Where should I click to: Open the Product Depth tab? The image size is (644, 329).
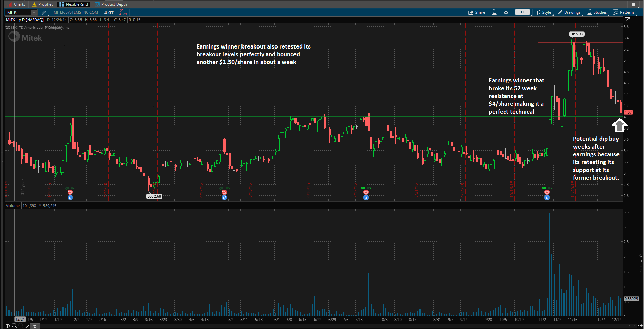pyautogui.click(x=111, y=4)
